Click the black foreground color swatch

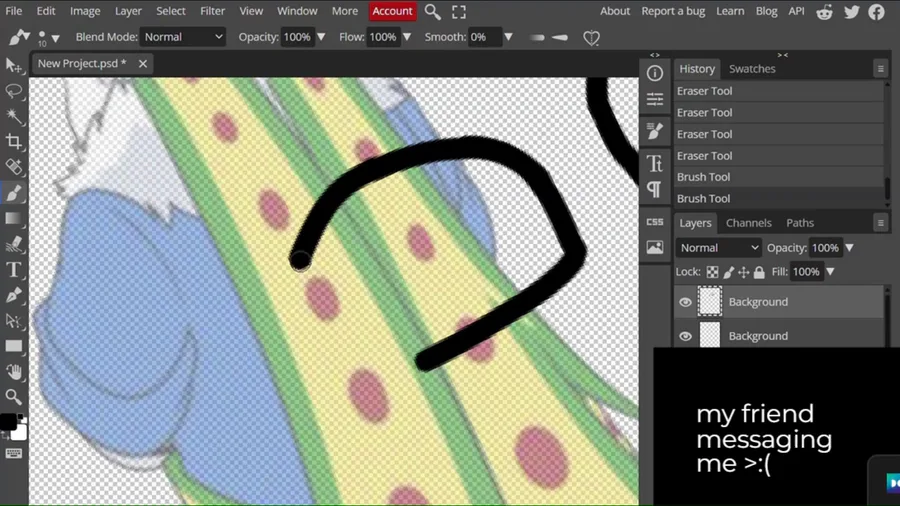pyautogui.click(x=7, y=422)
